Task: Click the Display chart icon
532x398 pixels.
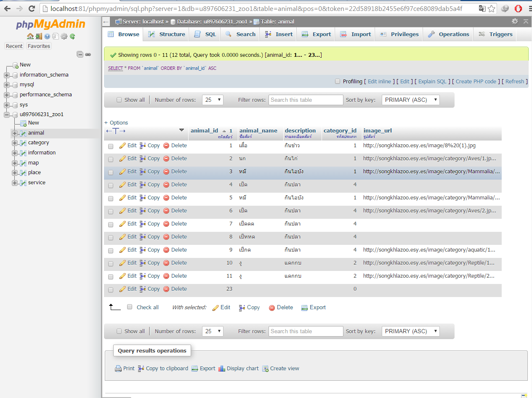Action: (222, 369)
